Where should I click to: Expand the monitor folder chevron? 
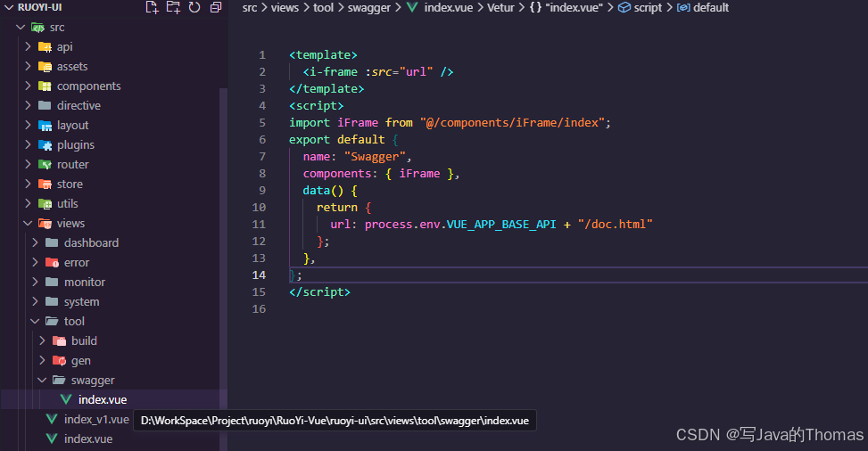pos(35,283)
